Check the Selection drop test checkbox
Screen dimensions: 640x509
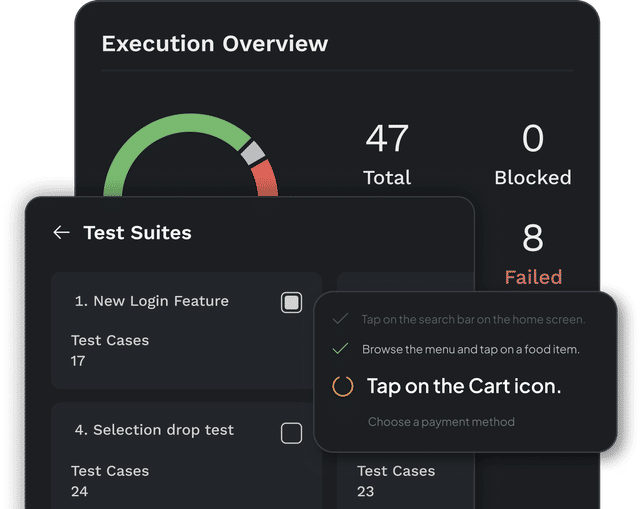pyautogui.click(x=291, y=432)
